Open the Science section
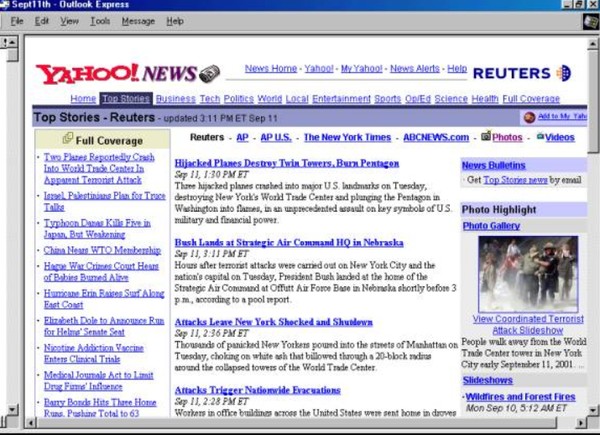This screenshot has height=435, width=600. tap(451, 99)
